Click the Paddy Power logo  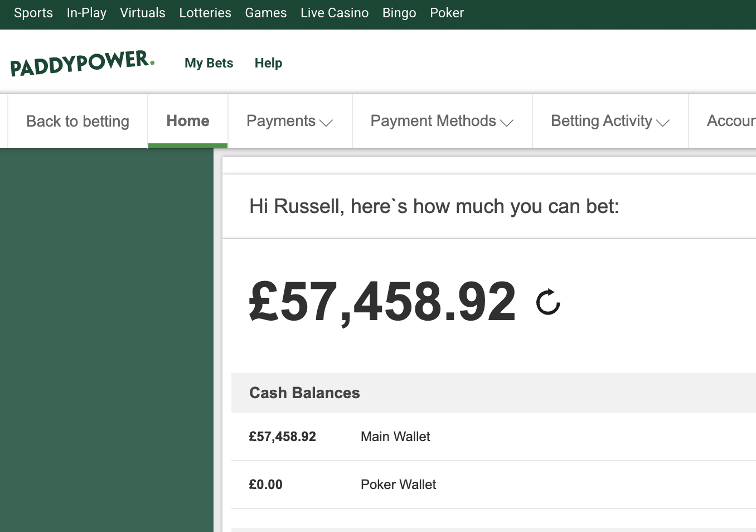pos(82,63)
